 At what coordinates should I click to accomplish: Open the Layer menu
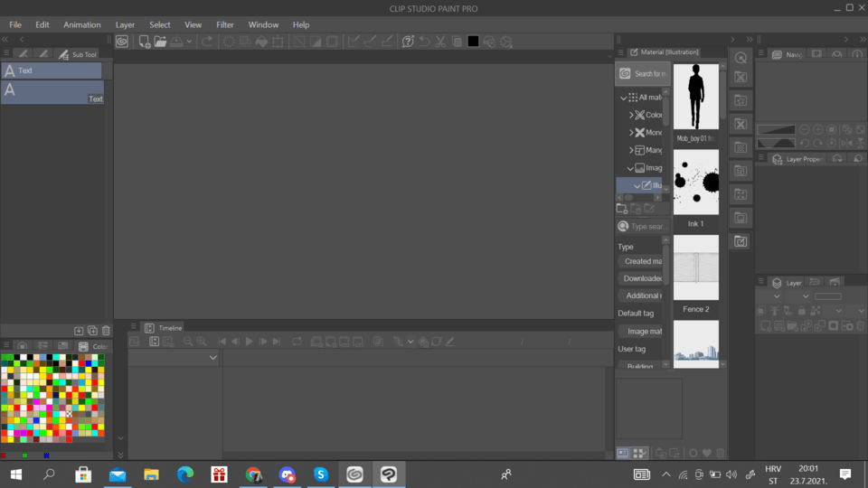point(125,25)
